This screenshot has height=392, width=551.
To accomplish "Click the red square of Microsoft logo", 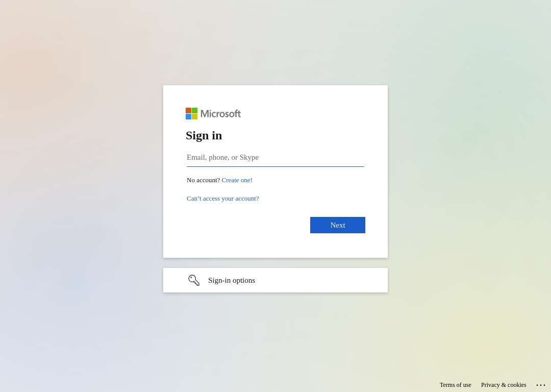I will click(188, 110).
